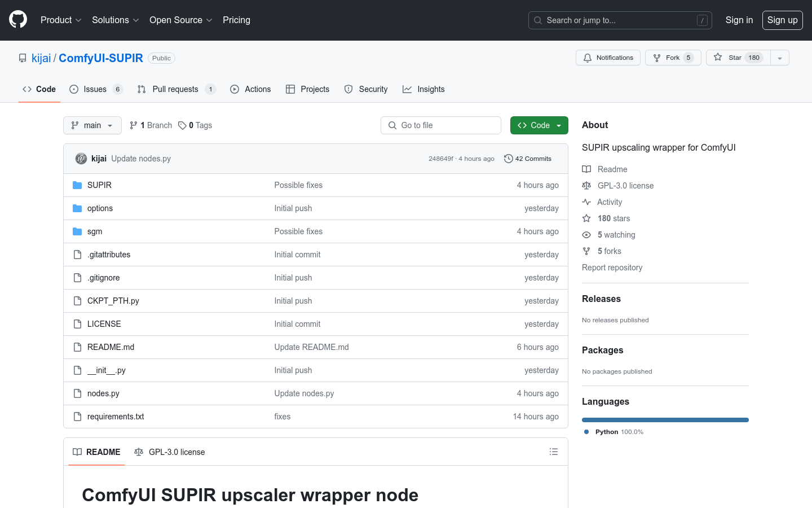The width and height of the screenshot is (812, 508).
Task: Select the GPL-3.0 license tab in the file viewer
Action: click(169, 452)
